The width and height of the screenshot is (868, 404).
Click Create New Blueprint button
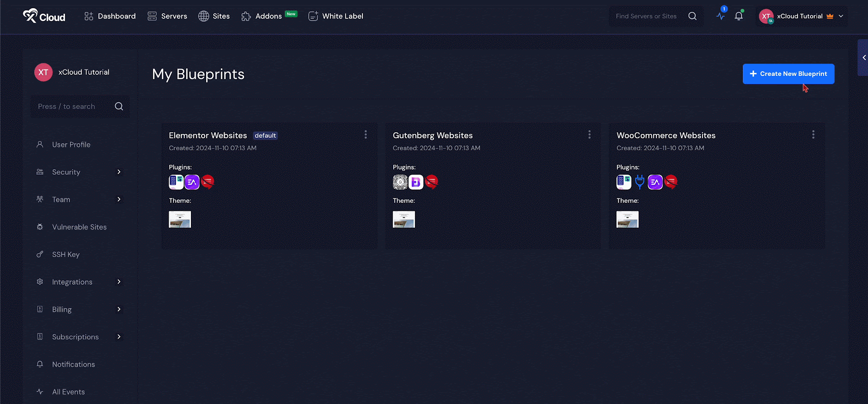788,74
